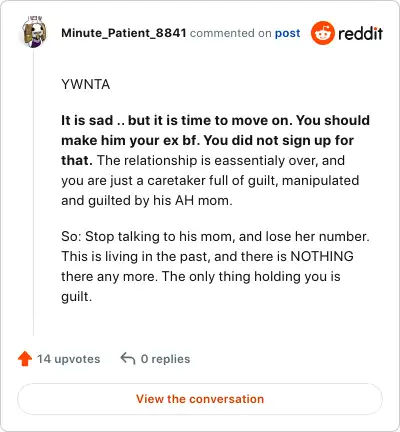400x432 pixels.
Task: Click the reddit wordmark text
Action: 360,33
